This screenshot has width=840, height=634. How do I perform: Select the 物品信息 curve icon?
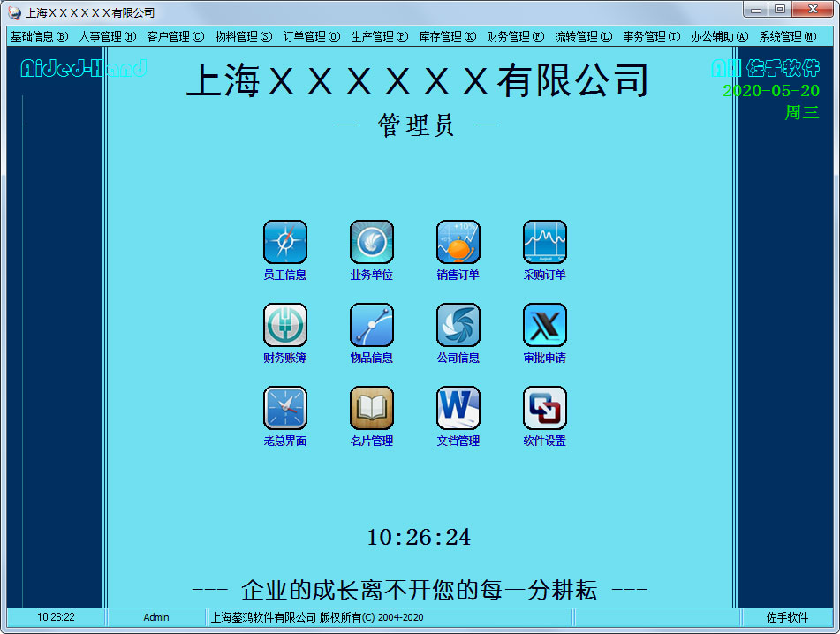(x=372, y=325)
